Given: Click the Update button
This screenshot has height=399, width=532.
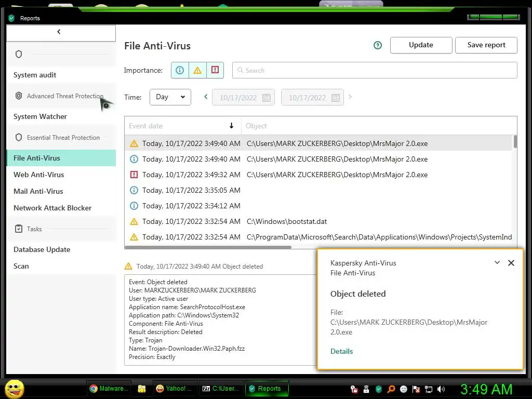Looking at the screenshot, I should (421, 45).
